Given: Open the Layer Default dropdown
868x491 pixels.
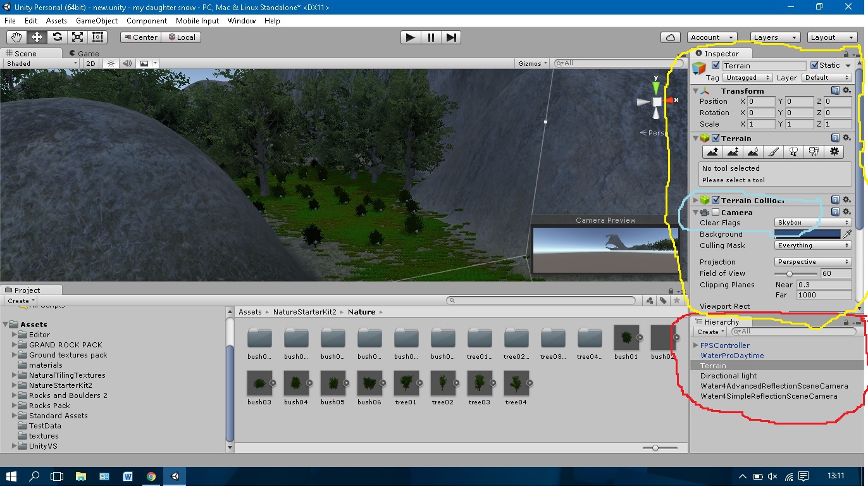Looking at the screenshot, I should [827, 78].
